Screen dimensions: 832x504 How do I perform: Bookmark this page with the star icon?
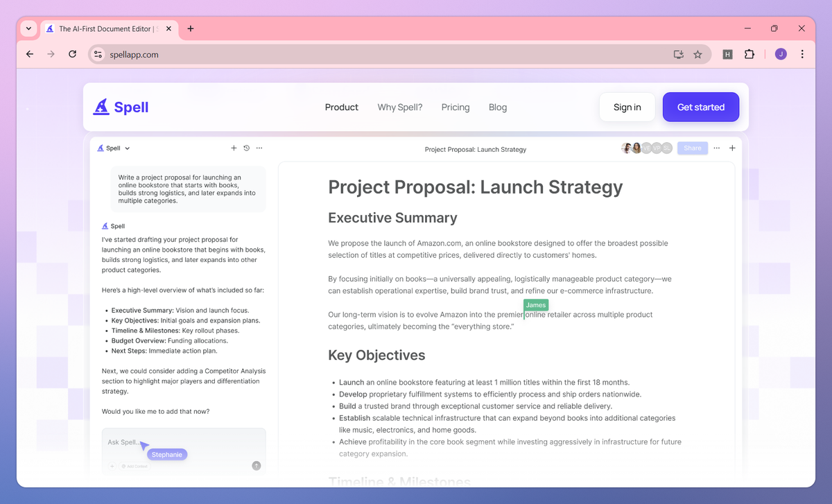point(698,54)
